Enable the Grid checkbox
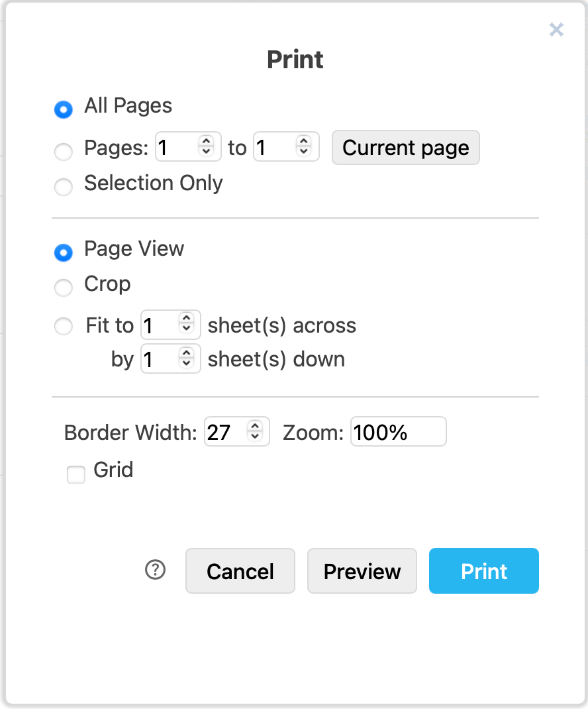Image resolution: width=588 pixels, height=709 pixels. click(x=76, y=474)
